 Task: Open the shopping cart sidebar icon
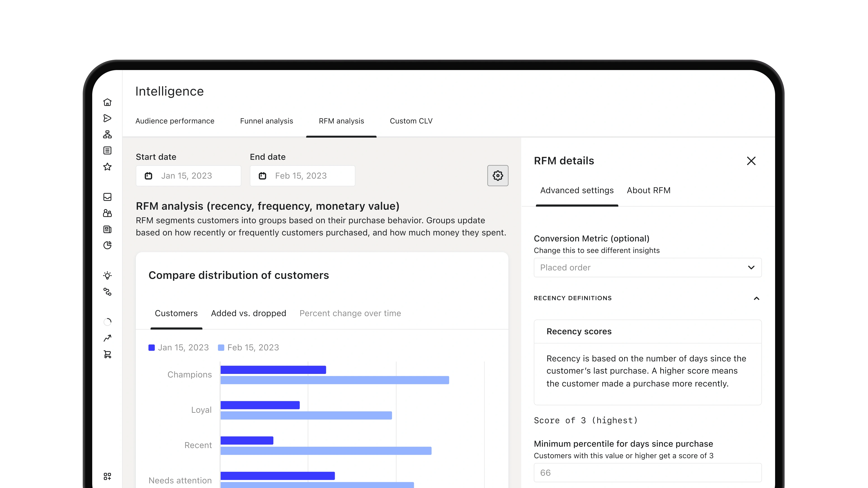[107, 354]
